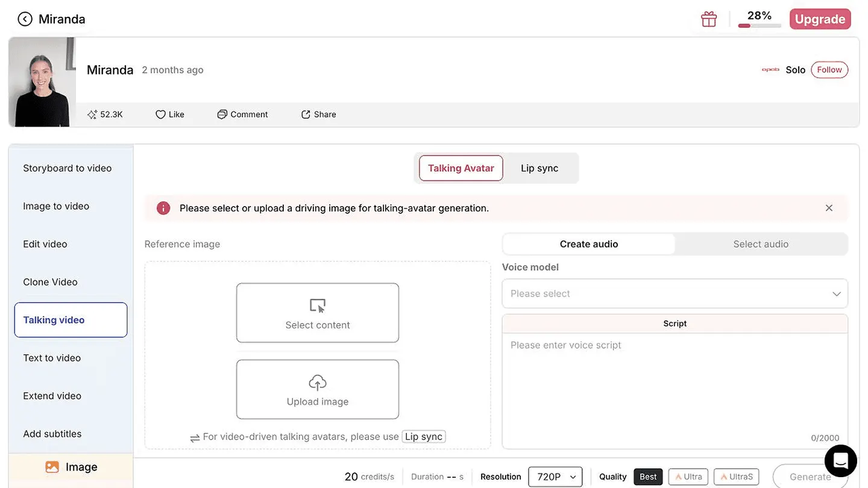
Task: Set quality to Best
Action: coord(648,477)
